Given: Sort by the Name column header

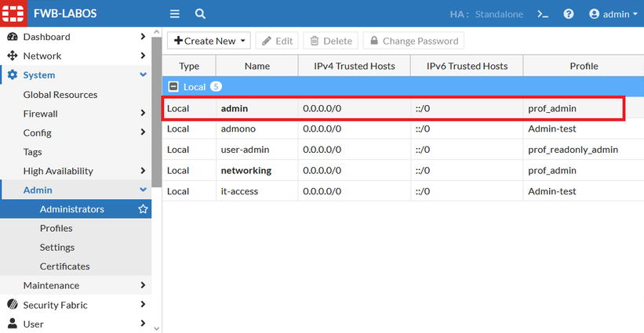Looking at the screenshot, I should (257, 66).
